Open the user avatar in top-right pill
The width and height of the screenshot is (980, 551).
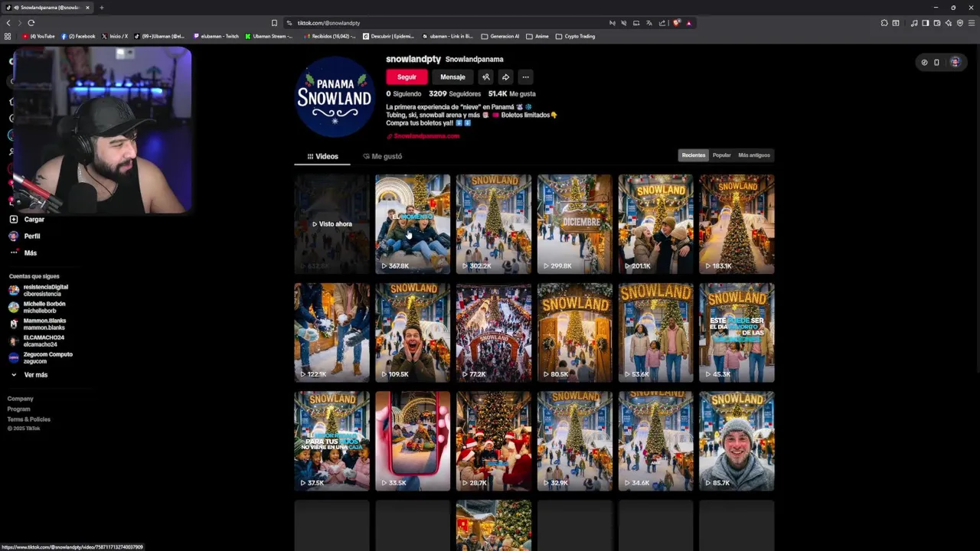[955, 62]
